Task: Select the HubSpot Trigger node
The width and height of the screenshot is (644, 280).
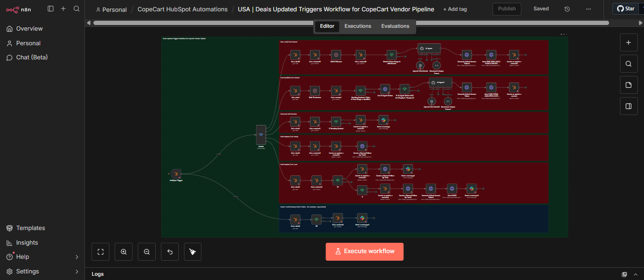Action: pos(176,174)
